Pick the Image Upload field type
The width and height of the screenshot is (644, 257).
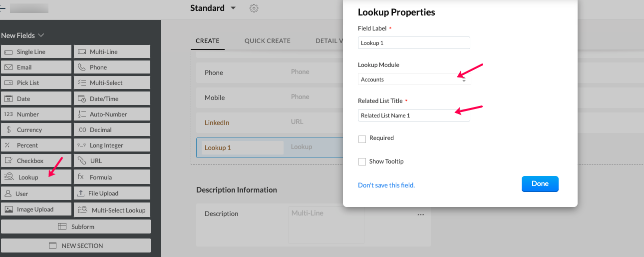(36, 209)
